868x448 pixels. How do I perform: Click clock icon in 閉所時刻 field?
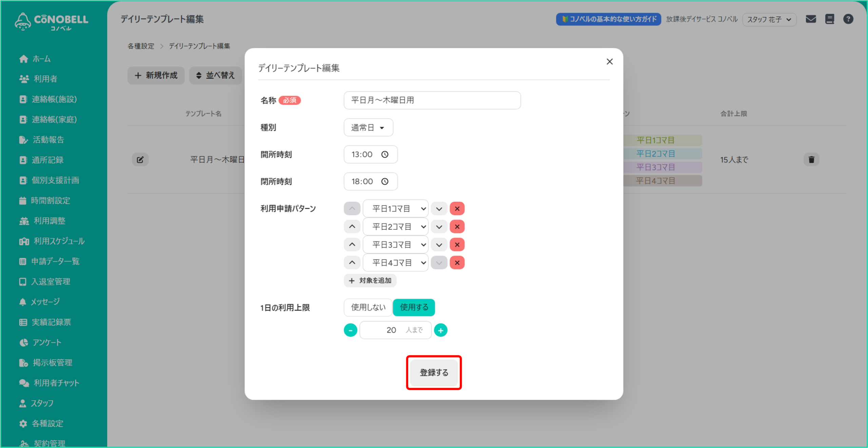(385, 182)
